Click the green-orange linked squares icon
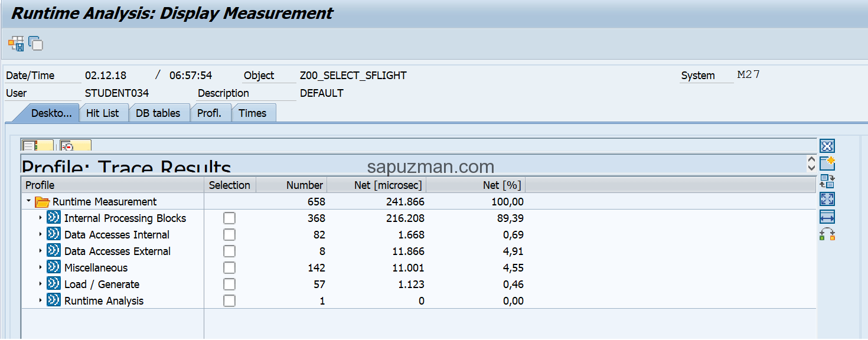Screen dimensions: 868x340 [827, 234]
